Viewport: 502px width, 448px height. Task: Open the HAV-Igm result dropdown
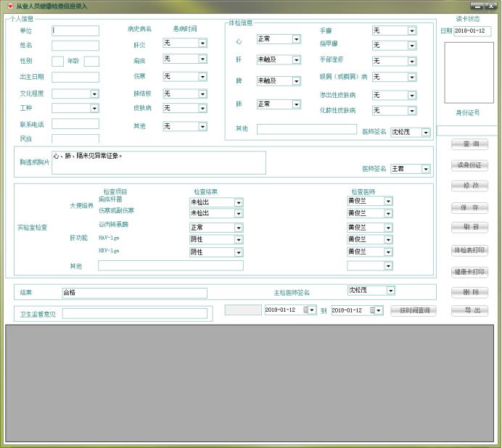point(238,239)
